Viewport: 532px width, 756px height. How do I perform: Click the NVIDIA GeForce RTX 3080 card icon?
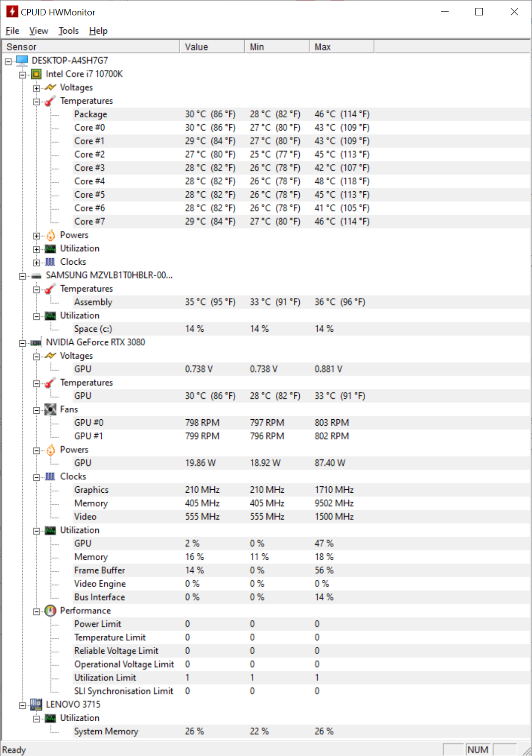36,343
